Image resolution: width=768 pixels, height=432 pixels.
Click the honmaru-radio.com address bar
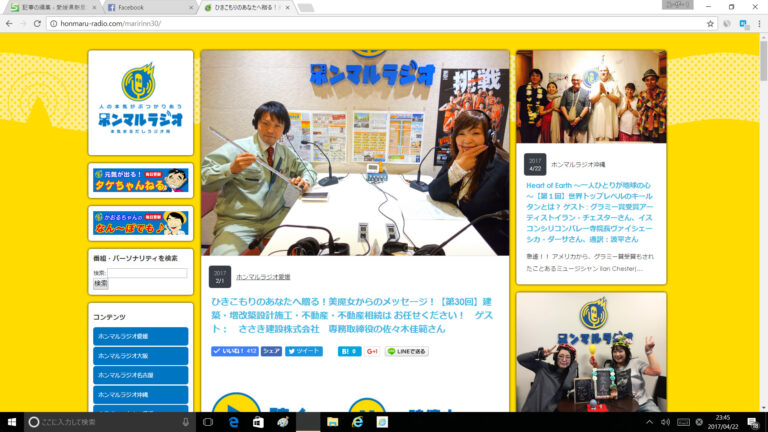click(x=377, y=24)
